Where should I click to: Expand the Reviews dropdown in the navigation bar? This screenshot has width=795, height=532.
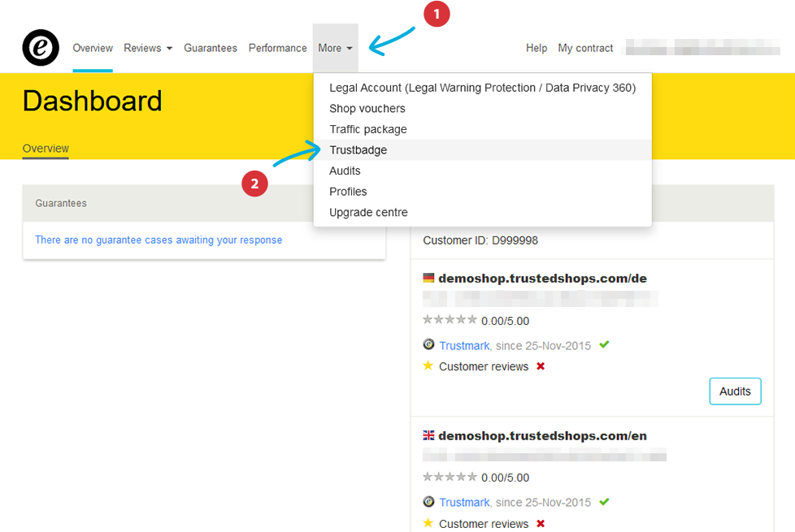click(x=148, y=48)
